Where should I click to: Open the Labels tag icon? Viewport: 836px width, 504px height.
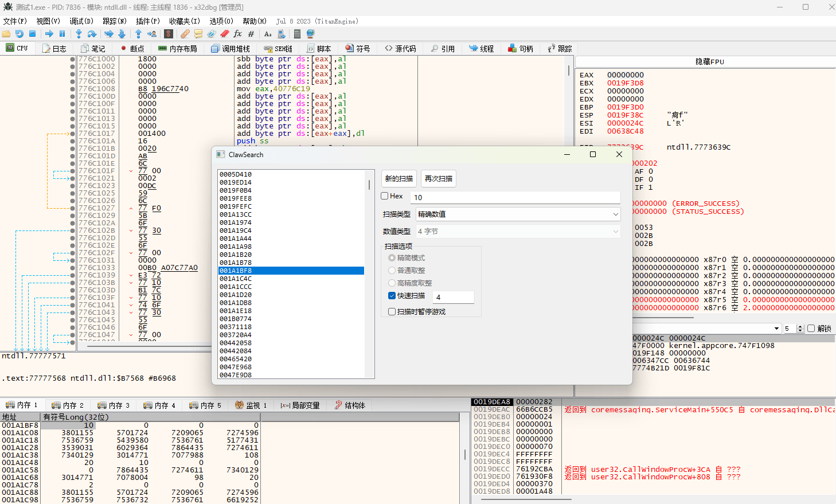pos(212,34)
